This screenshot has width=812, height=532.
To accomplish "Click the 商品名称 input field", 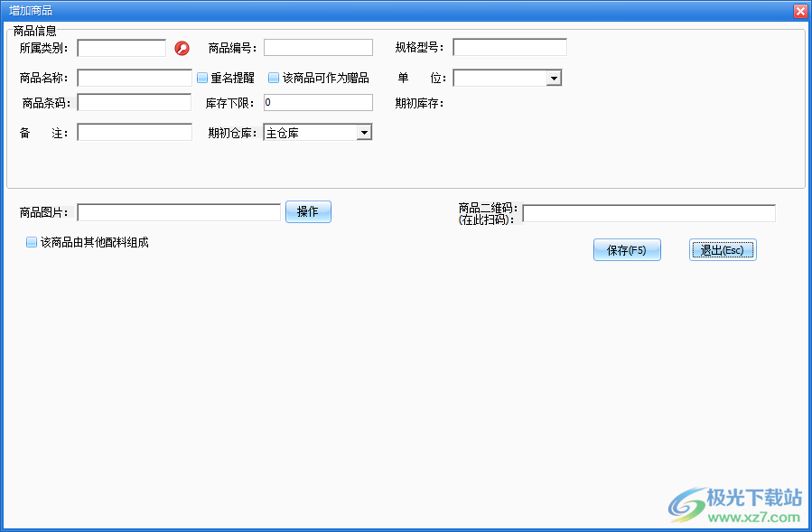I will pos(134,78).
